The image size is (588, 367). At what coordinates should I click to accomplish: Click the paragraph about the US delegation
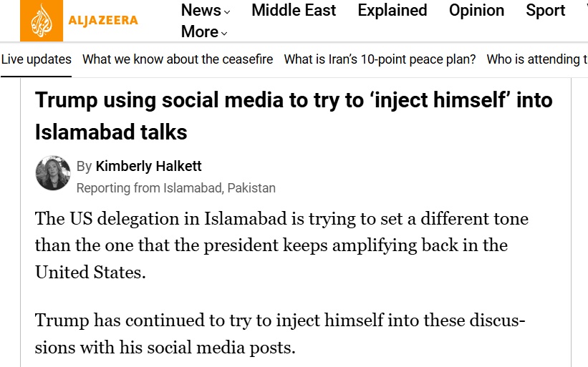coord(281,245)
